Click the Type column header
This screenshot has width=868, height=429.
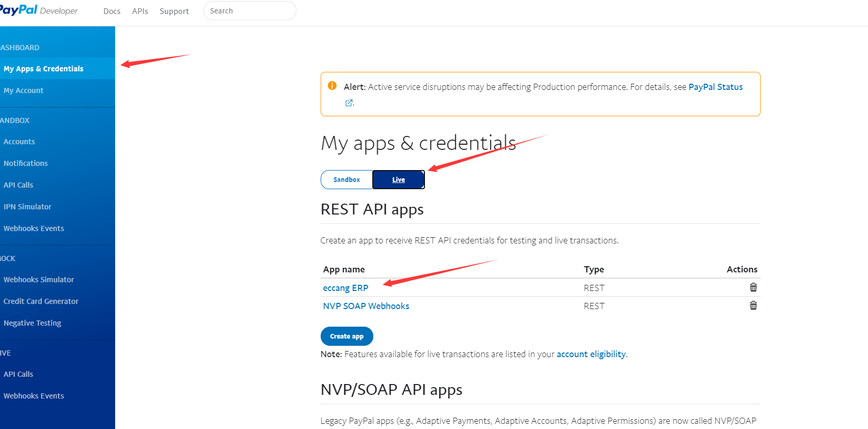(x=594, y=269)
